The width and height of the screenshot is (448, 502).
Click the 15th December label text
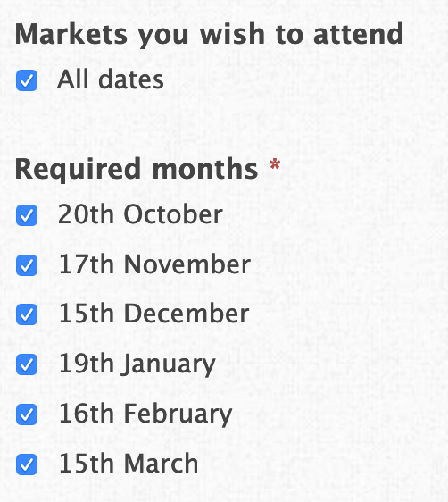coord(154,314)
